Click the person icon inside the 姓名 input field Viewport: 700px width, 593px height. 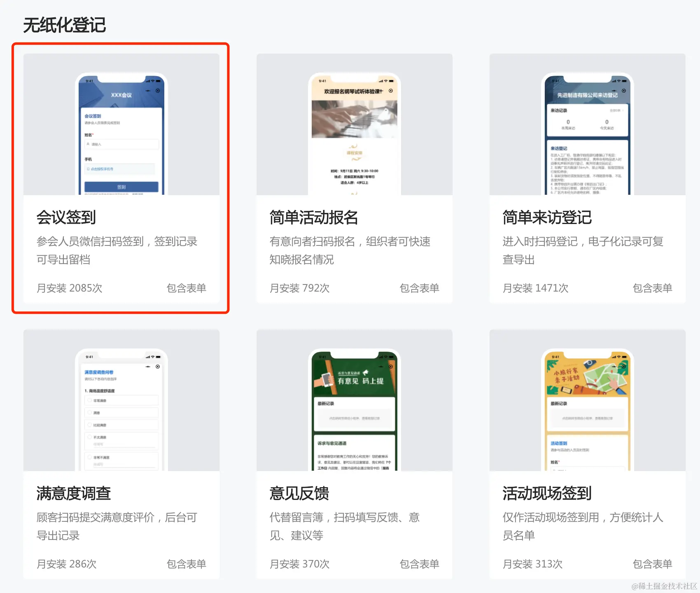[88, 144]
